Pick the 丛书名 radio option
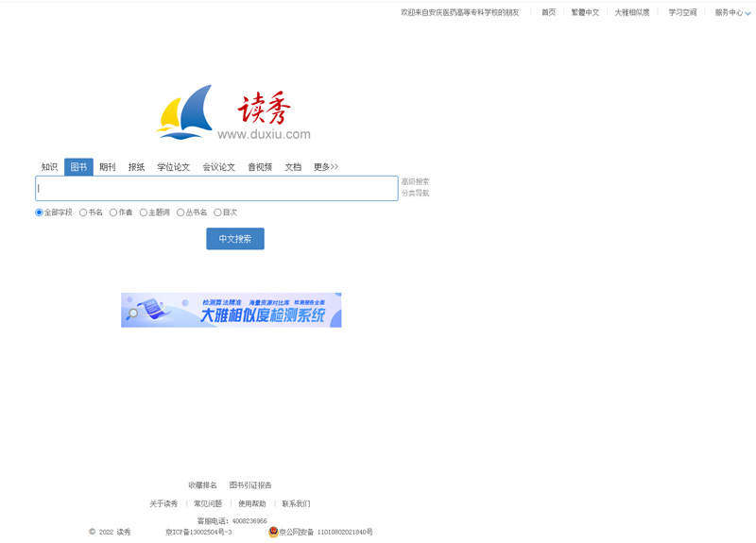Screen dimensions: 756x543 pyautogui.click(x=180, y=212)
